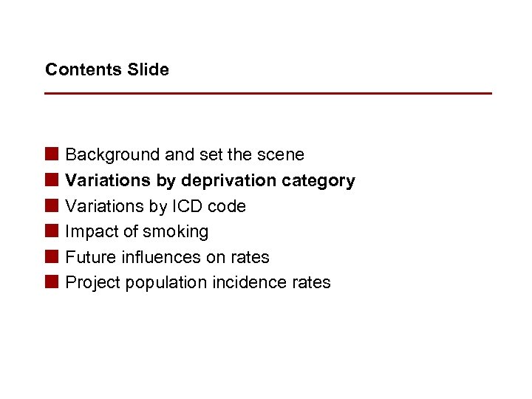Select the bold Variations by deprivation category entry
Viewport: 532px width, 399px height.
210,180
